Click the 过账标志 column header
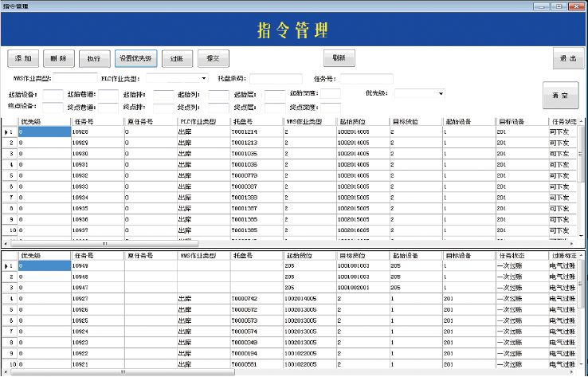Image resolution: width=588 pixels, height=377 pixels. click(x=563, y=256)
